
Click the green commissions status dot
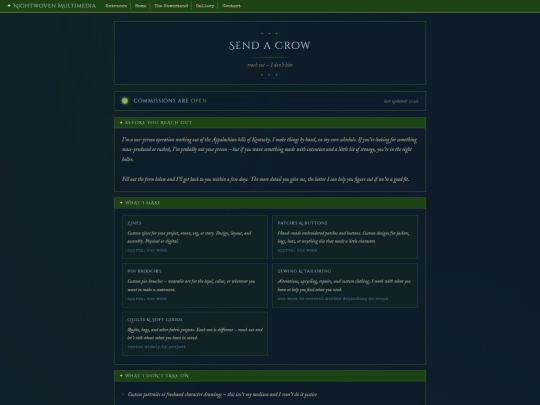point(125,101)
